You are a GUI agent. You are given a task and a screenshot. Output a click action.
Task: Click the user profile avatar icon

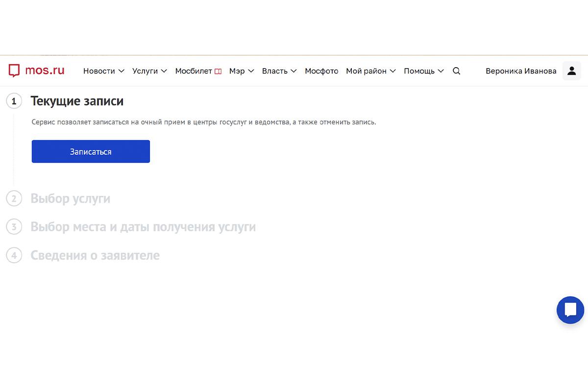[571, 71]
